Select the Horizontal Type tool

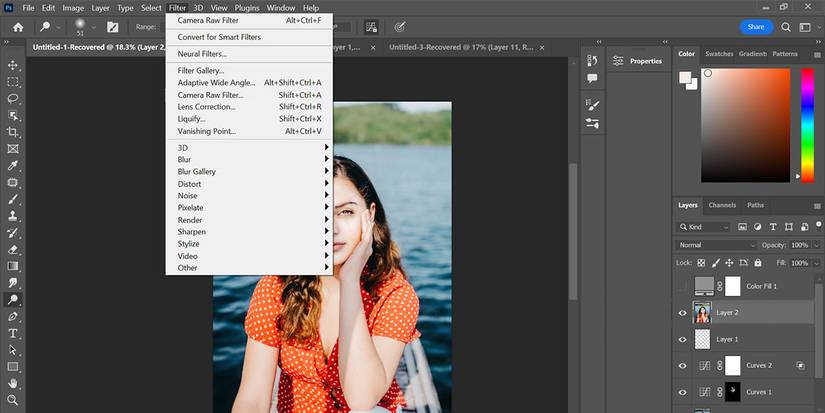[13, 333]
